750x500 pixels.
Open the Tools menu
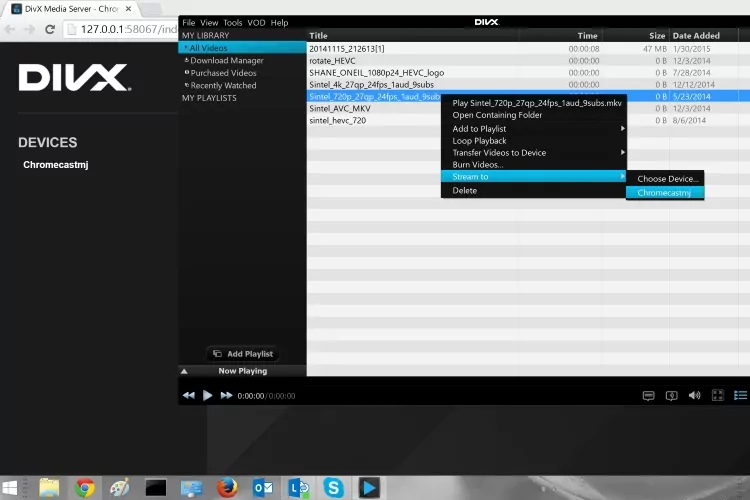pyautogui.click(x=232, y=22)
